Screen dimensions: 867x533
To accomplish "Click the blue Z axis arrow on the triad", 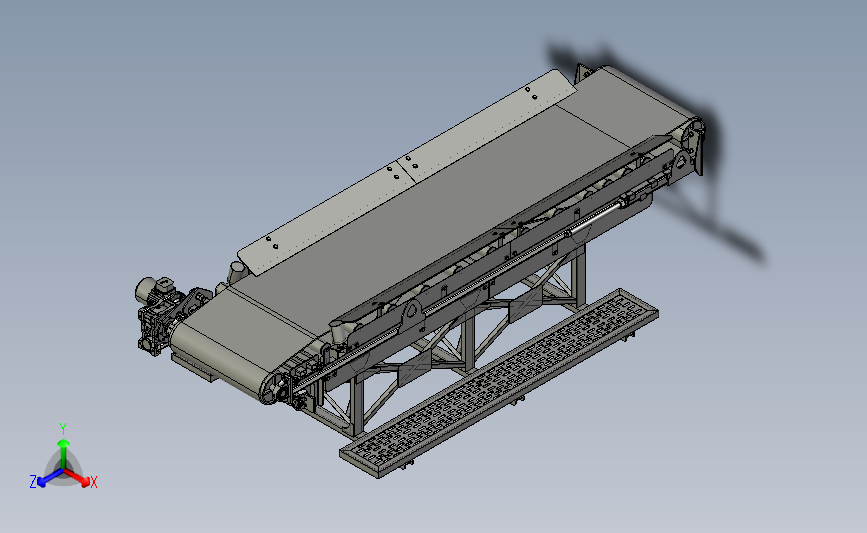I will pos(50,478).
